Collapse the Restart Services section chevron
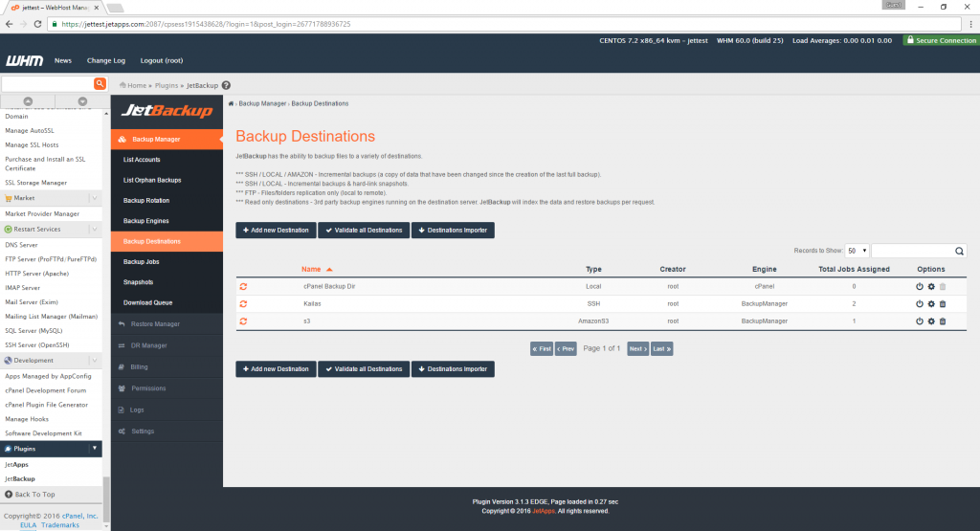 pos(95,230)
